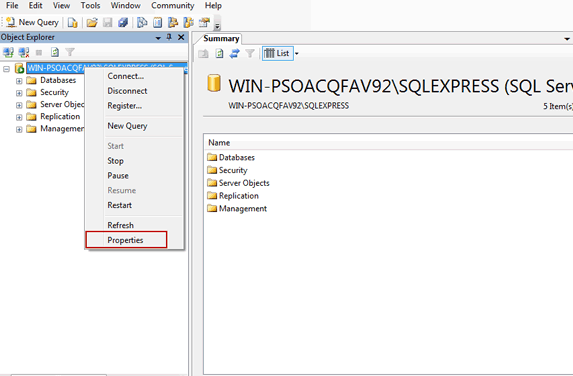Click the Summary window toolbar icon

coord(158,23)
